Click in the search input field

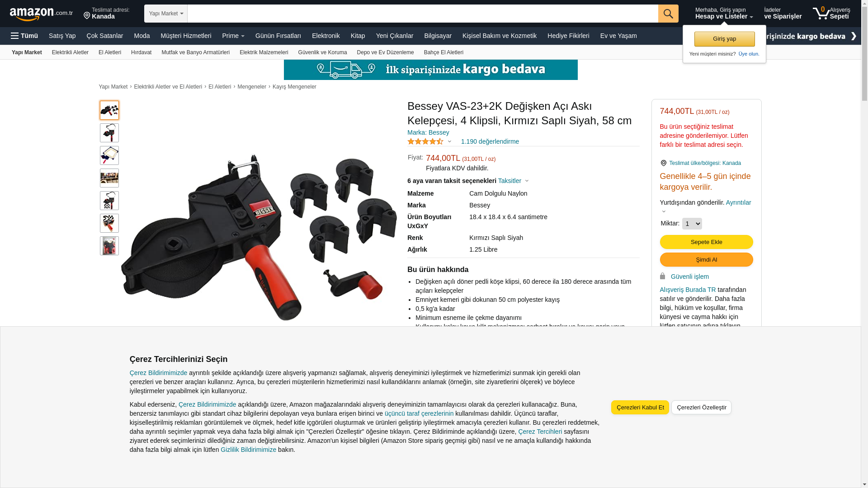click(x=423, y=14)
